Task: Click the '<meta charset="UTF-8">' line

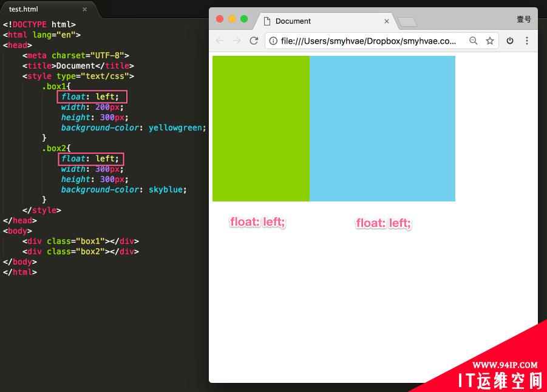Action: coord(76,55)
